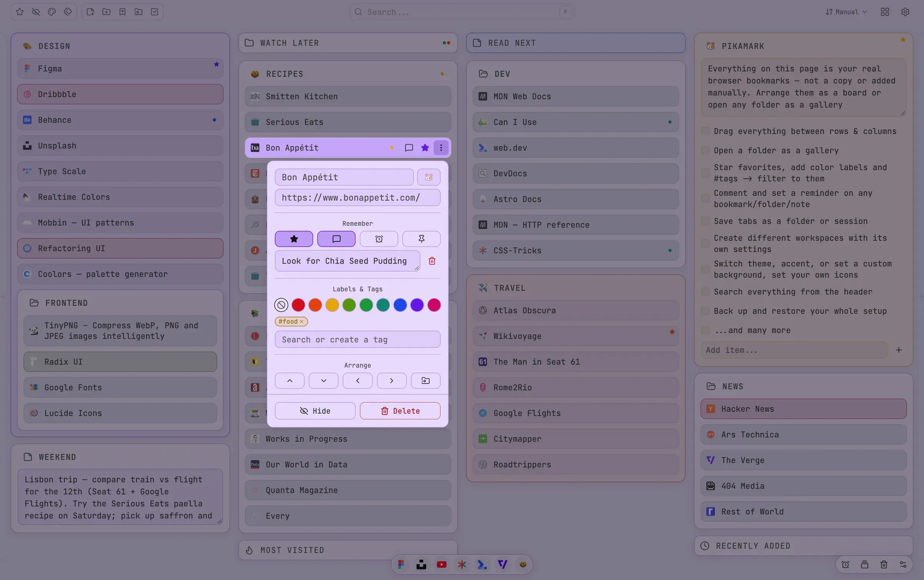Click the three-dot menu on Bon Appétit row
This screenshot has height=580, width=924.
pos(441,148)
